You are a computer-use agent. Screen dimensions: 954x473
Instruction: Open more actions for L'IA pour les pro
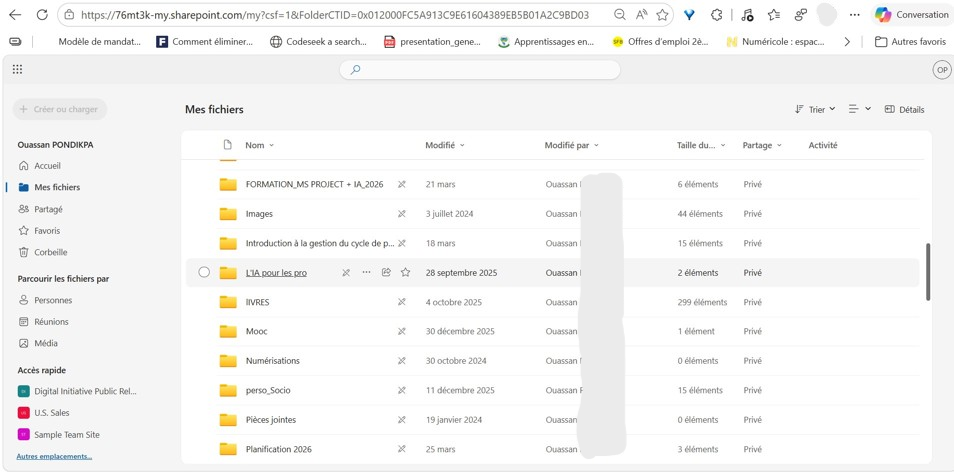pos(366,272)
